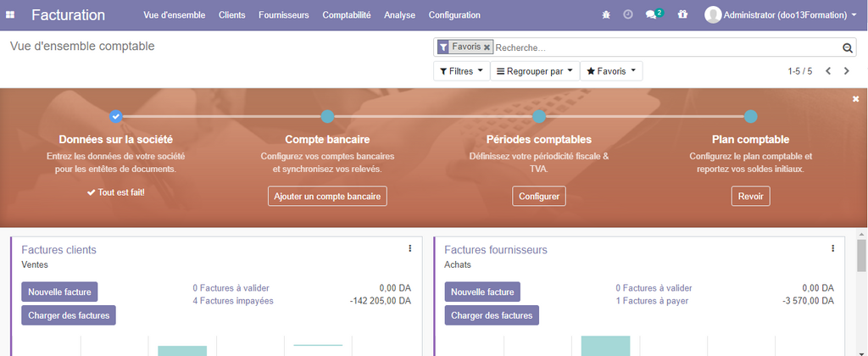Viewport: 868px width, 356px height.
Task: Expand the Regrouper par dropdown
Action: tap(535, 71)
